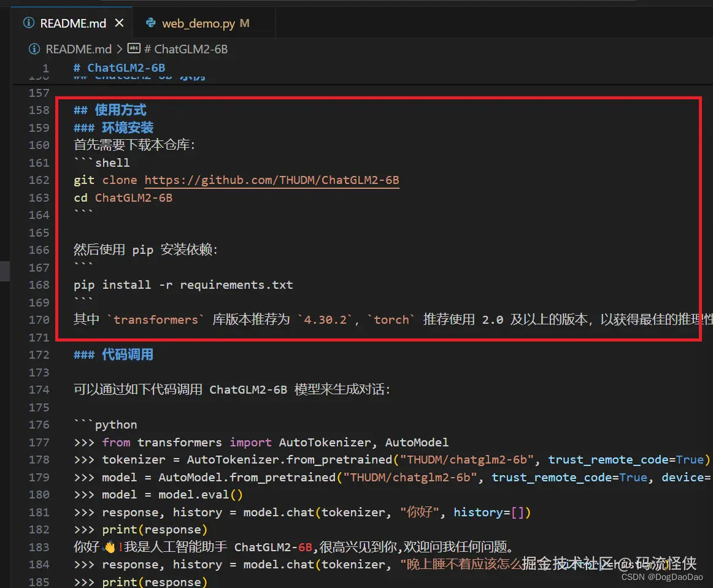Viewport: 713px width, 588px height.
Task: Click 'AutoModel.from_pretrained' on line 179
Action: (x=247, y=478)
